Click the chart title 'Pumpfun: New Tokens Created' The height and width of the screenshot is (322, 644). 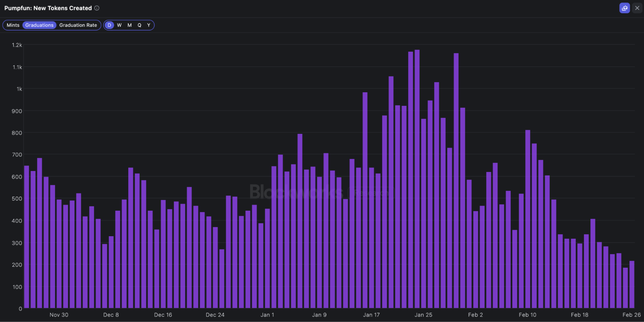(48, 8)
